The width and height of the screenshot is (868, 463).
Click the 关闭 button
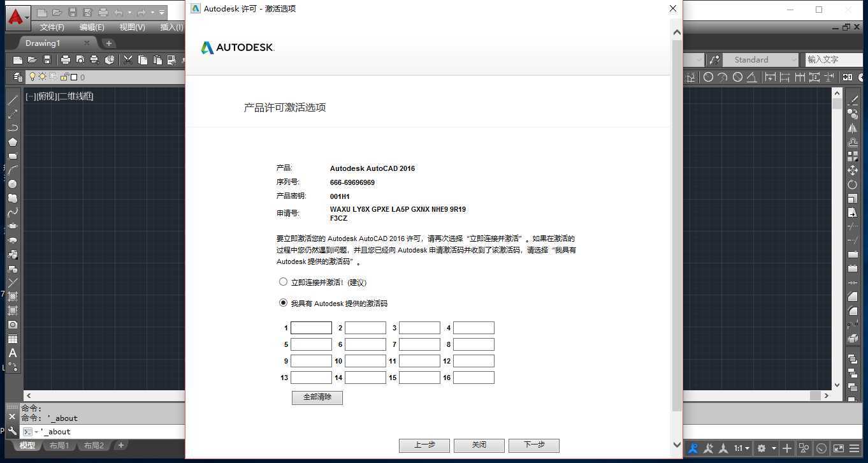point(479,445)
